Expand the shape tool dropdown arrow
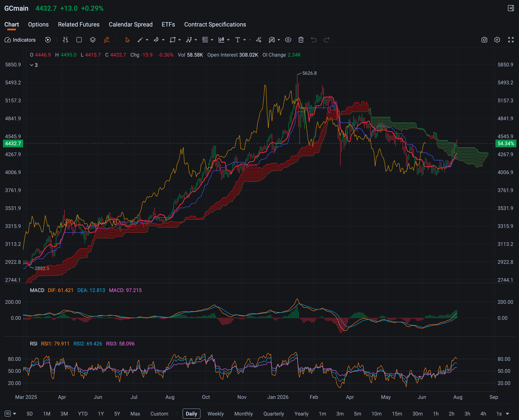519x420 pixels. [x=180, y=40]
